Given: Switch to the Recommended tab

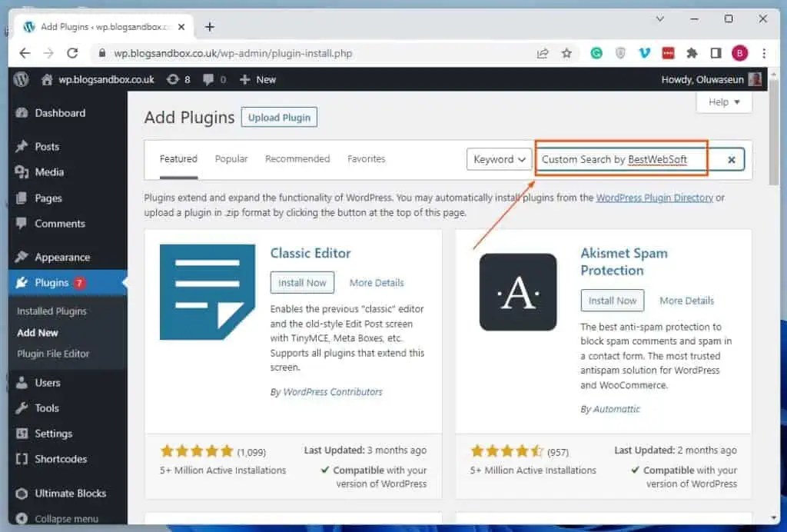Looking at the screenshot, I should point(297,158).
